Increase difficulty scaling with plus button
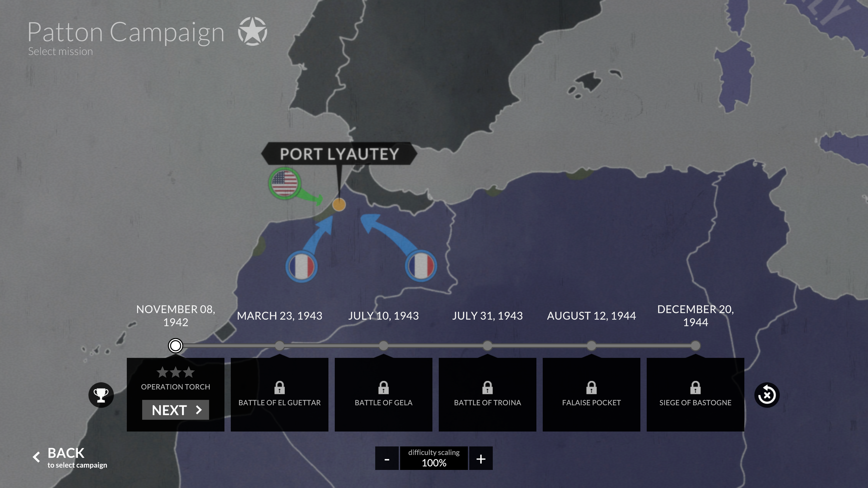The image size is (868, 488). (481, 458)
